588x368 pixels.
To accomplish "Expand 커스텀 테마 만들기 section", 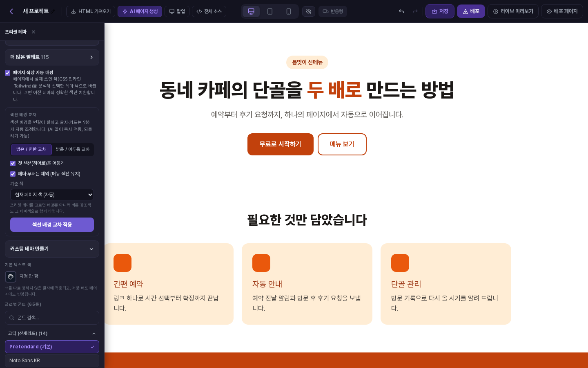I will tap(52, 249).
